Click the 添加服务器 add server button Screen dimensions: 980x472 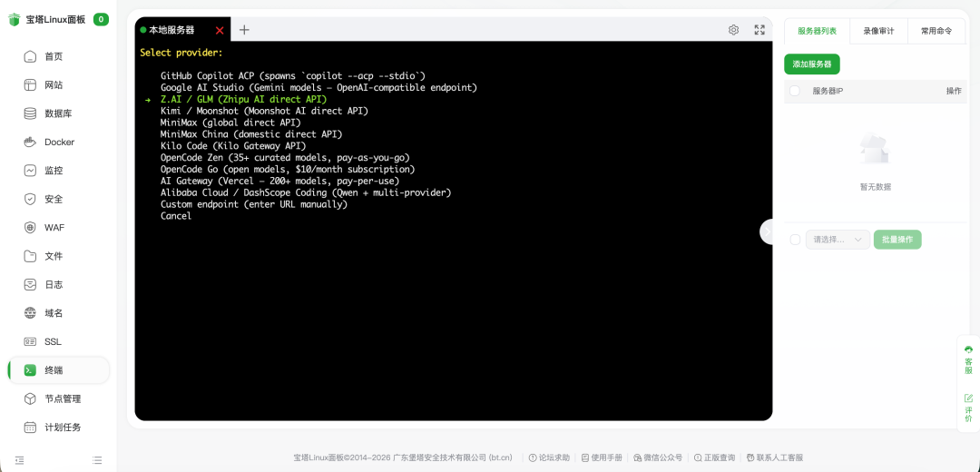[812, 64]
